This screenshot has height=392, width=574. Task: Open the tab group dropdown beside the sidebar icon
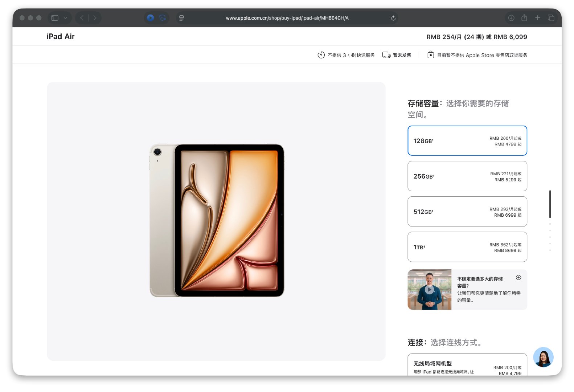[x=65, y=18]
